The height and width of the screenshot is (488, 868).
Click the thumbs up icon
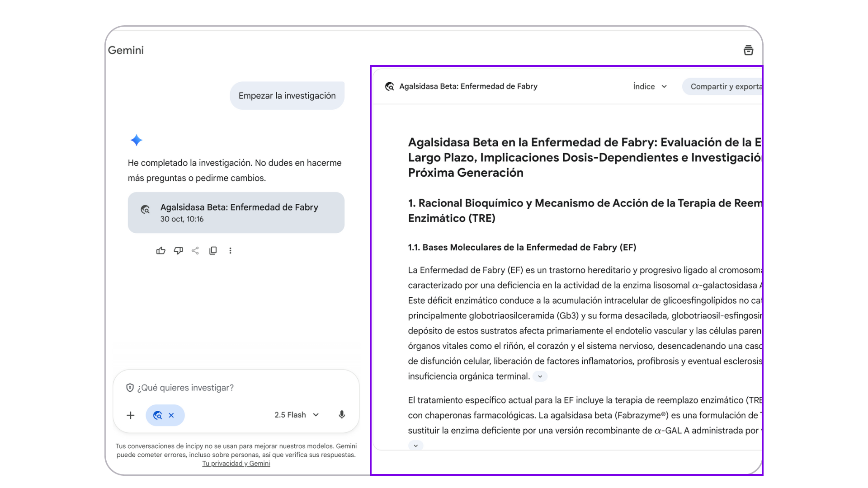[x=160, y=251]
